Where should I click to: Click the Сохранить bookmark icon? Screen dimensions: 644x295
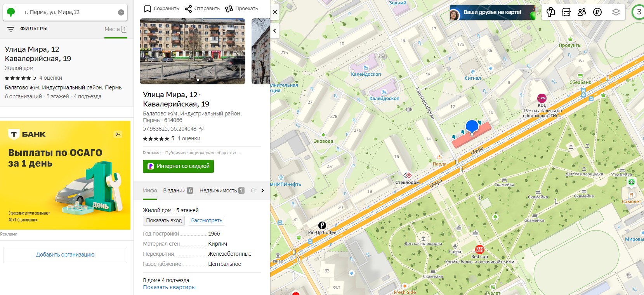[148, 9]
